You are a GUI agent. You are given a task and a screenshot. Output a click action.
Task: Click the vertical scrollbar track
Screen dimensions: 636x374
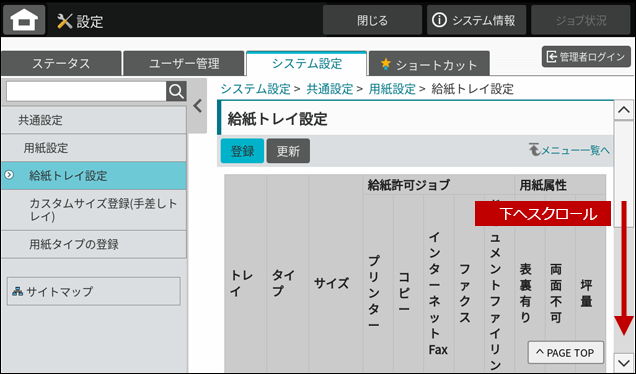[x=623, y=235]
